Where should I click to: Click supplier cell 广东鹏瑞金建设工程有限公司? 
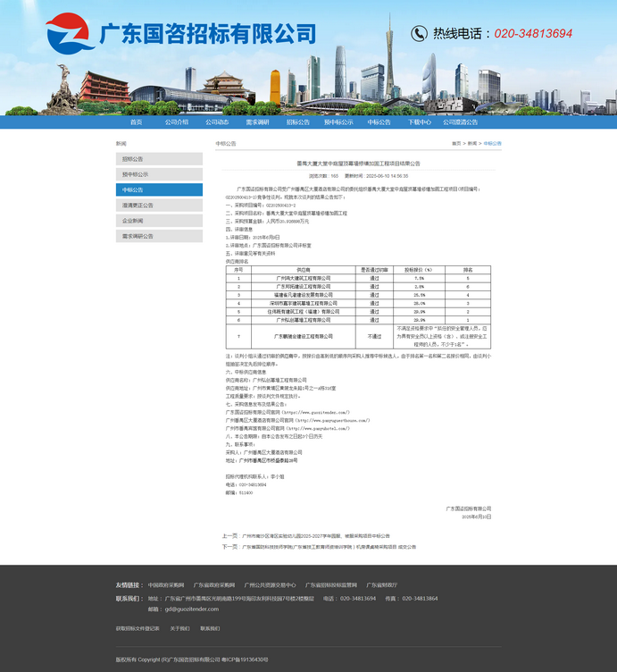[304, 336]
